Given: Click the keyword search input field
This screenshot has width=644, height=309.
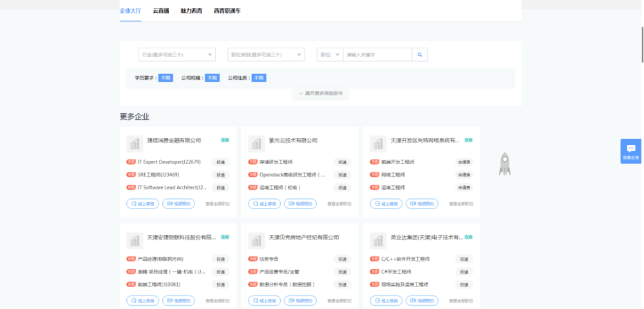Looking at the screenshot, I should [377, 55].
